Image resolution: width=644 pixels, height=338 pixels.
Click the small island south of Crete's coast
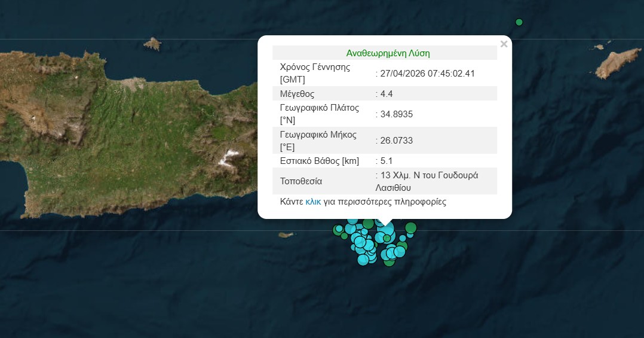(287, 235)
